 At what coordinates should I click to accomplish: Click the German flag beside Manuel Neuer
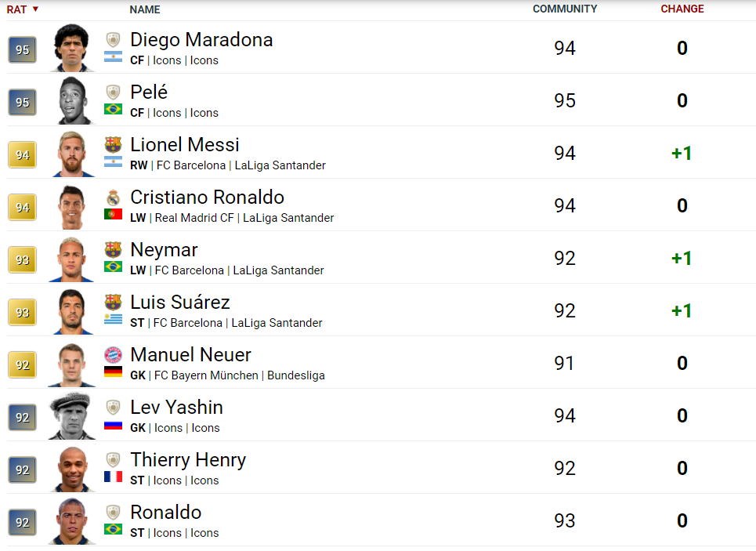[x=113, y=372]
